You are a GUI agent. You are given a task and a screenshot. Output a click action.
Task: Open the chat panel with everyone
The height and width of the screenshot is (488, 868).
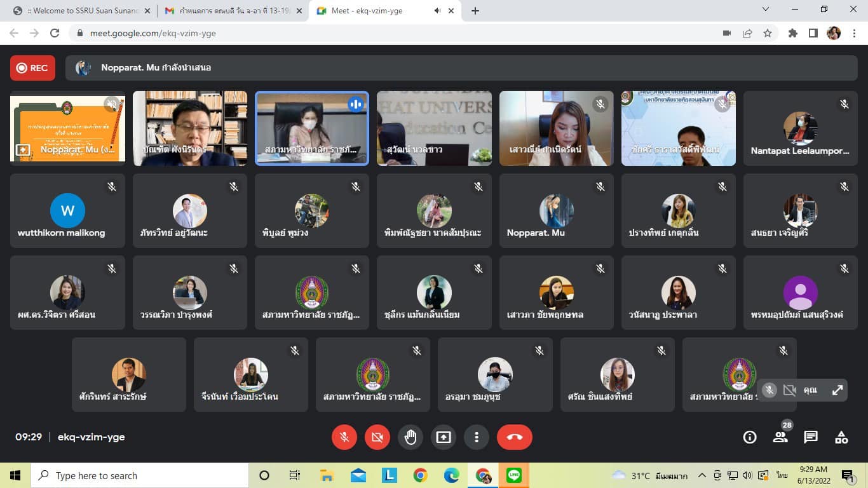[811, 437]
